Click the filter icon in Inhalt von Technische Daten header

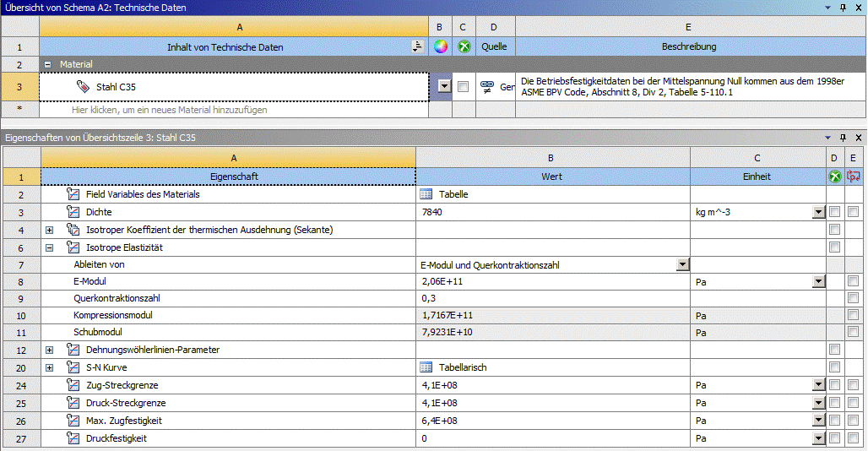(x=416, y=47)
